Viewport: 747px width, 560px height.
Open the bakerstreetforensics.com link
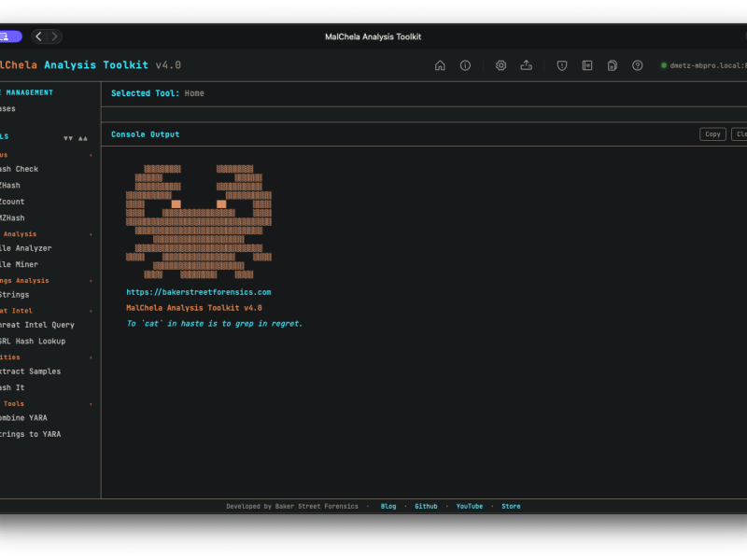coord(199,292)
